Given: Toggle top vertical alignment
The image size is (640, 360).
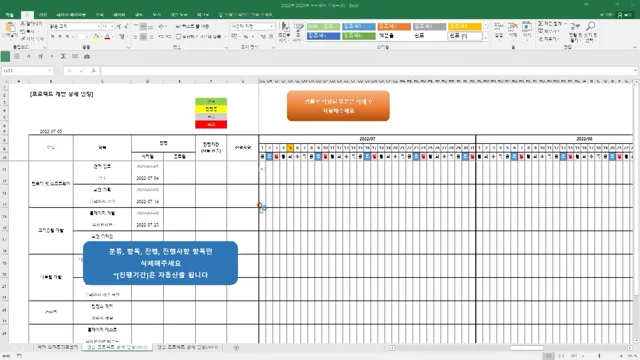Looking at the screenshot, I should pos(136,27).
